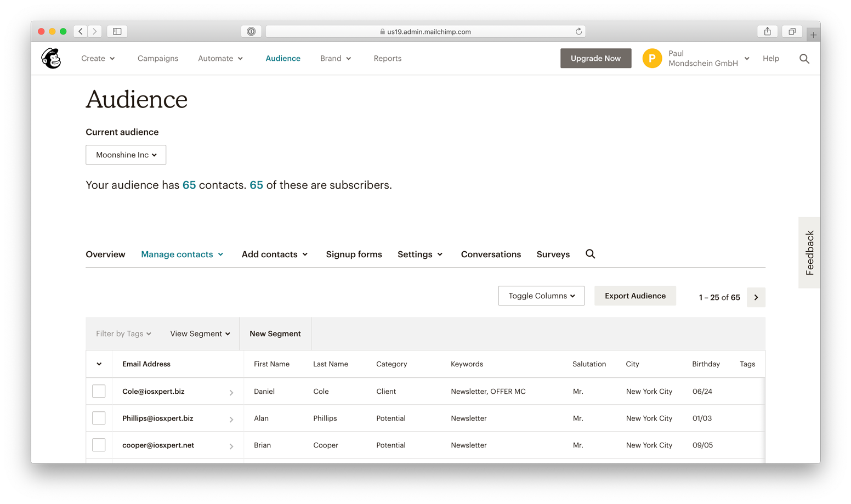Select the checkbox for Cole@iosxpert.biz
Screen dimensions: 851x504
99,391
